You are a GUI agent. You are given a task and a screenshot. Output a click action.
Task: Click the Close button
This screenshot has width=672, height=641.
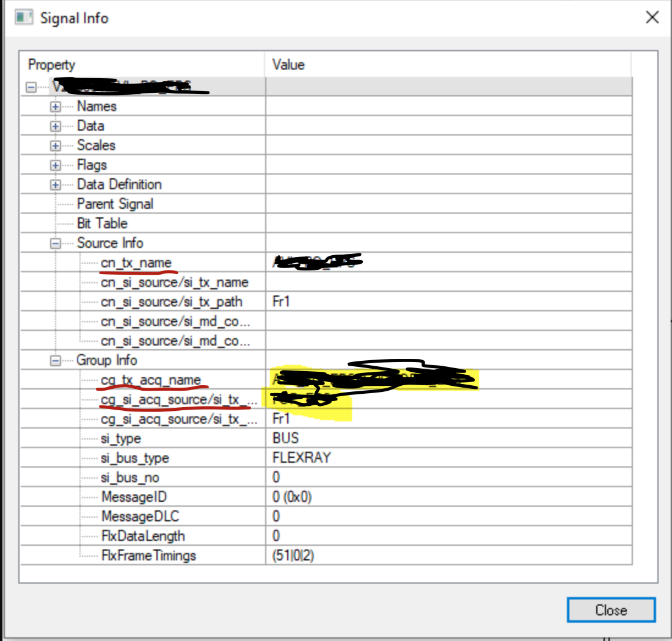point(611,610)
